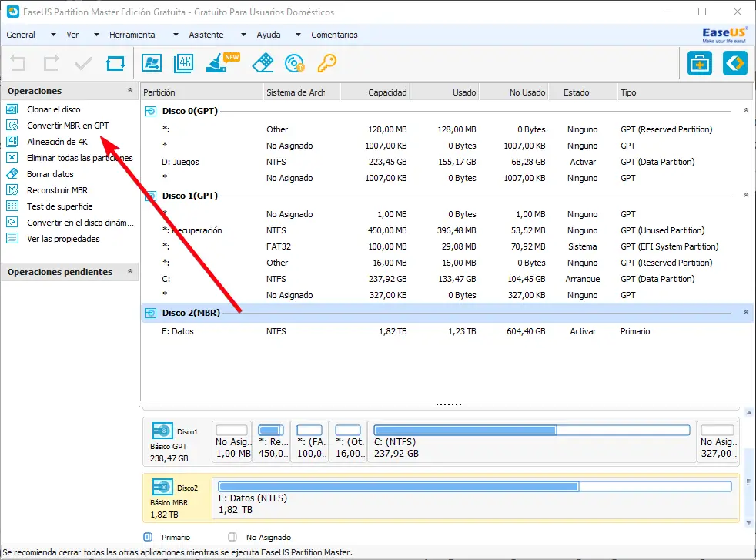Viewport: 756px width, 560px height.
Task: Apply pending changes with the checkmark icon
Action: [x=83, y=64]
